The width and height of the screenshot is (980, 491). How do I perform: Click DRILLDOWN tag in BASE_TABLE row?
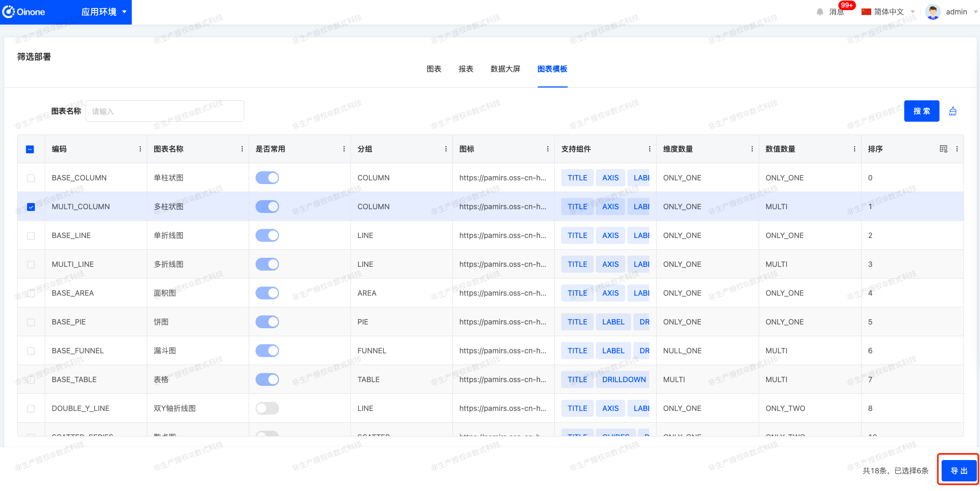[624, 379]
